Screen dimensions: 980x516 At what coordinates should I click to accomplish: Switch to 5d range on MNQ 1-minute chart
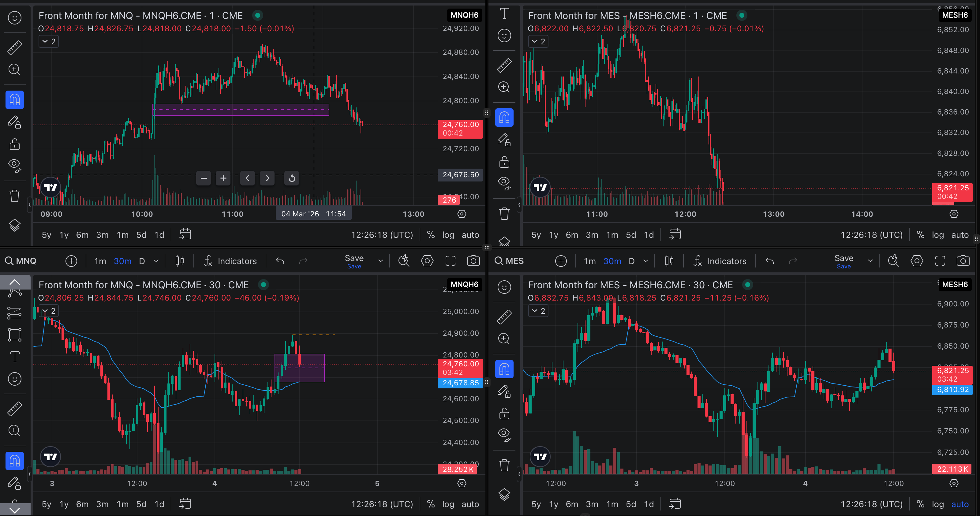(141, 235)
